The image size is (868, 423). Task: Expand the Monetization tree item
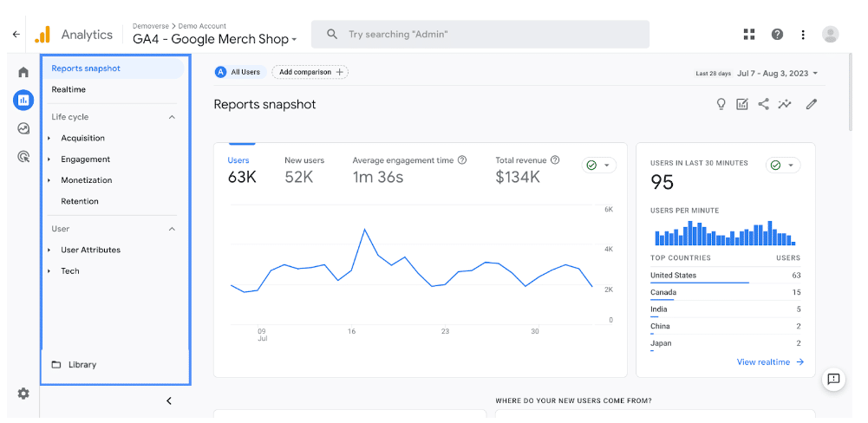click(x=49, y=180)
